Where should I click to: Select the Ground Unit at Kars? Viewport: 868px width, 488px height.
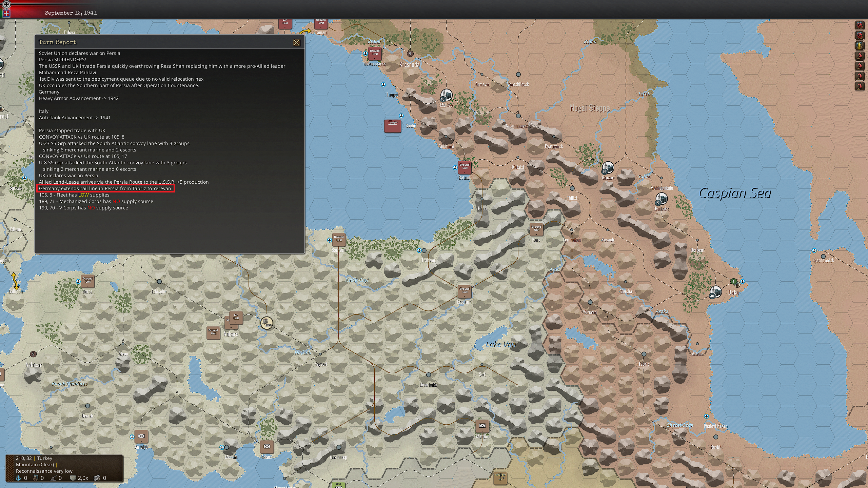(536, 229)
